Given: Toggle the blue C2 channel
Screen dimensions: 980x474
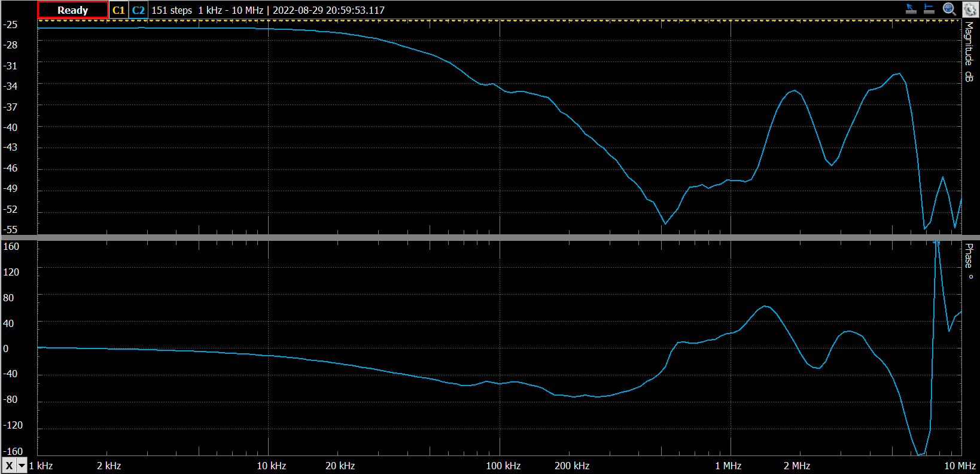Looking at the screenshot, I should 138,10.
